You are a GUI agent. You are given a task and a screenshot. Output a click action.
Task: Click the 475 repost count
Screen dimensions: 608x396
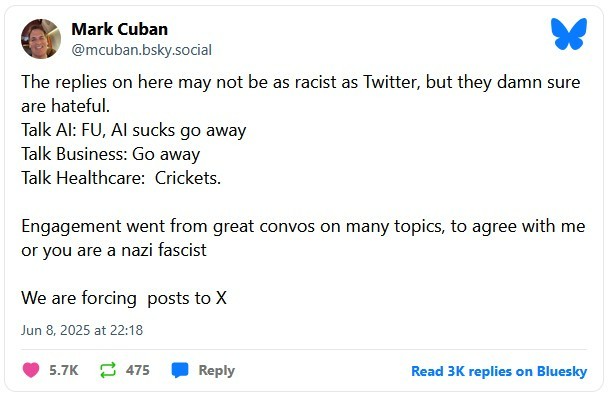[x=137, y=370]
